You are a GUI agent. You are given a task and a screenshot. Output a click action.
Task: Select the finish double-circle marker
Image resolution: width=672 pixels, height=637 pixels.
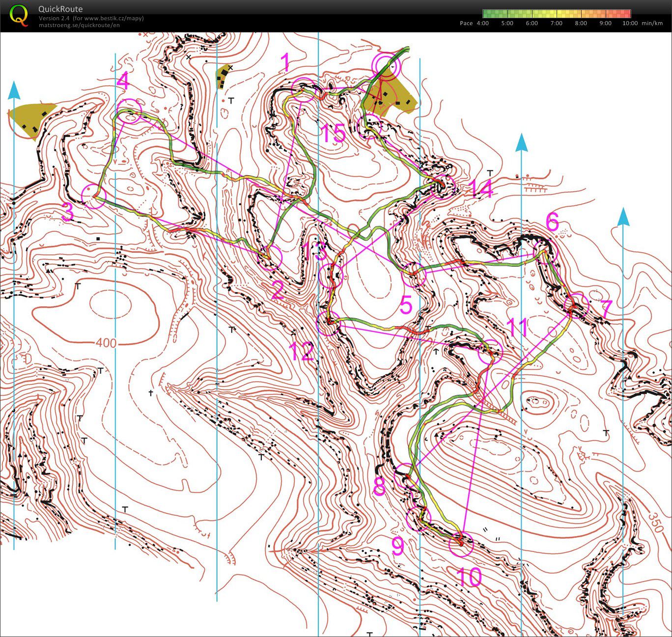tap(387, 65)
